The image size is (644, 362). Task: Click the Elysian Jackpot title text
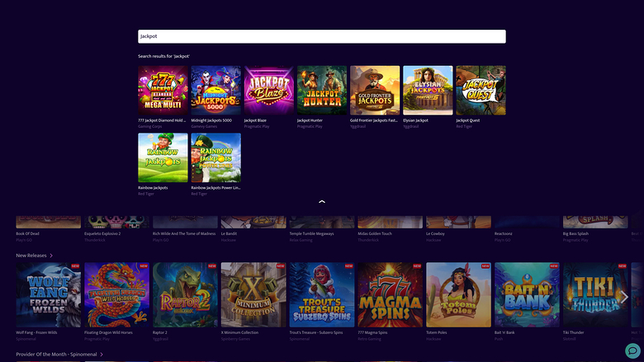pos(415,120)
